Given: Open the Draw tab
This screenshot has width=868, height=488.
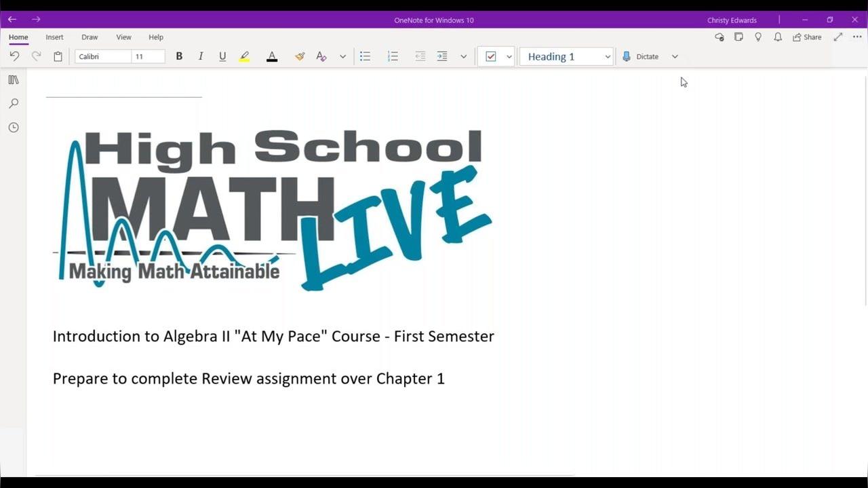Looking at the screenshot, I should coord(90,37).
